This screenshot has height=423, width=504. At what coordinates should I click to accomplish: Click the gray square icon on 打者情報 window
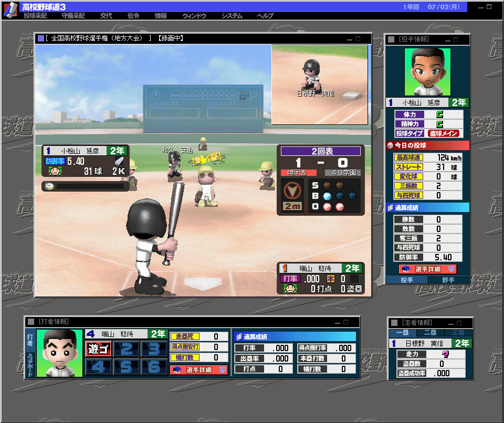tap(31, 321)
